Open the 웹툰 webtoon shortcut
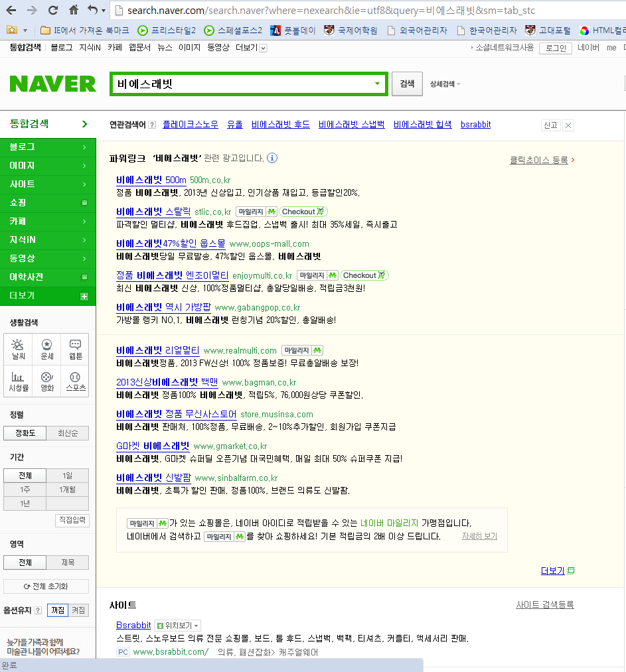This screenshot has width=626, height=672. click(x=75, y=350)
